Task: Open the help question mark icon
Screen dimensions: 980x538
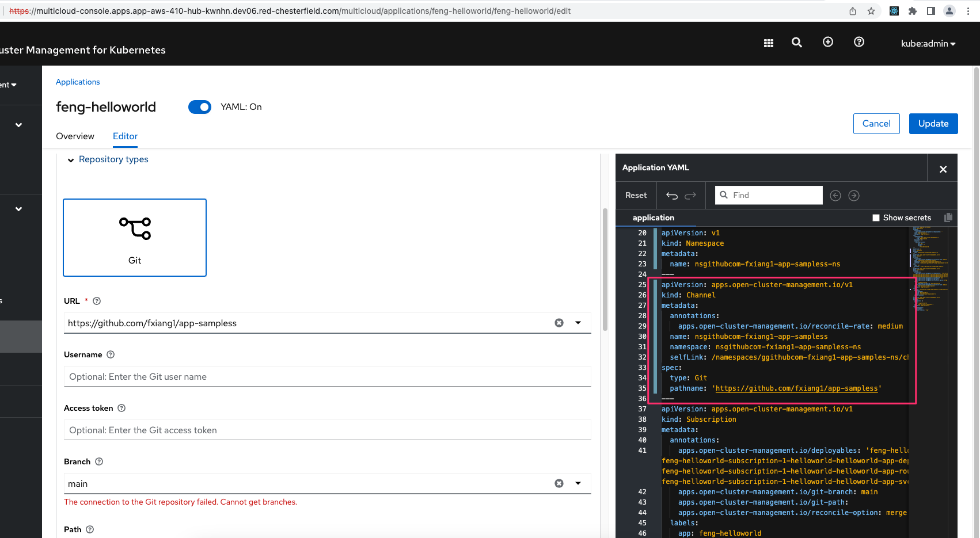Action: pyautogui.click(x=859, y=42)
